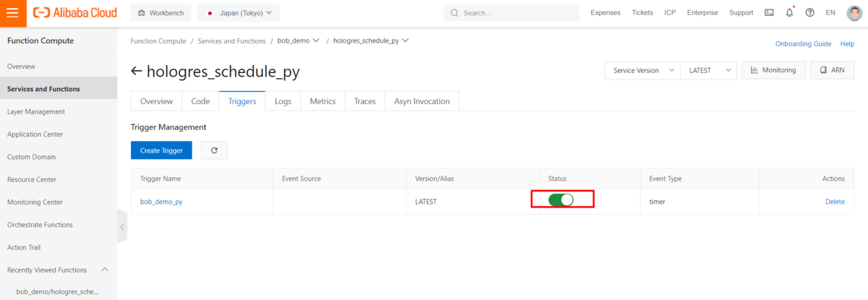This screenshot has height=300, width=868.
Task: Open the Onboarding Guide link
Action: [803, 43]
